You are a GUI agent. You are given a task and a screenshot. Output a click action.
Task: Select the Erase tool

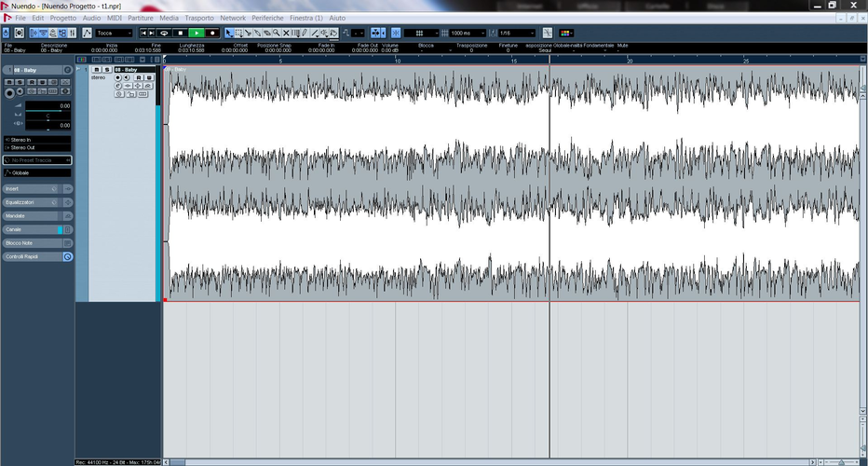click(x=266, y=34)
